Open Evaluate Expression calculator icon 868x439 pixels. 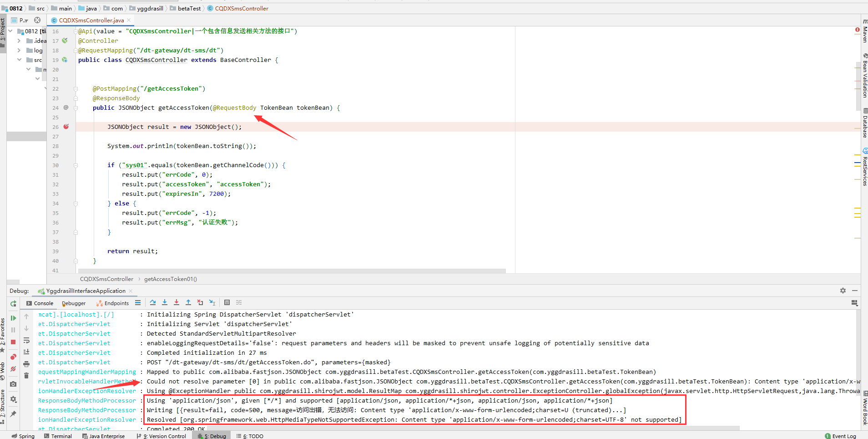[x=227, y=302]
